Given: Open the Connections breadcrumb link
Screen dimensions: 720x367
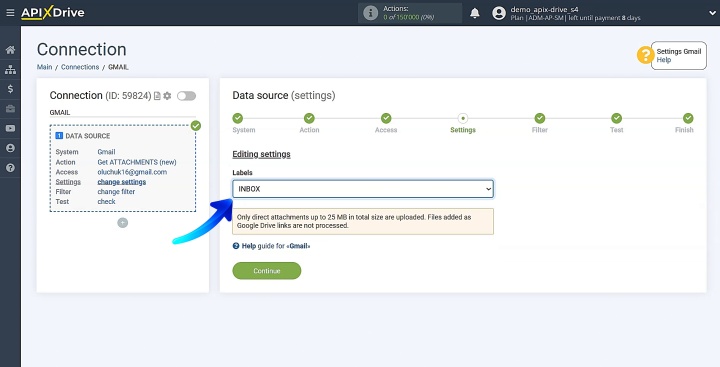Looking at the screenshot, I should tap(80, 67).
